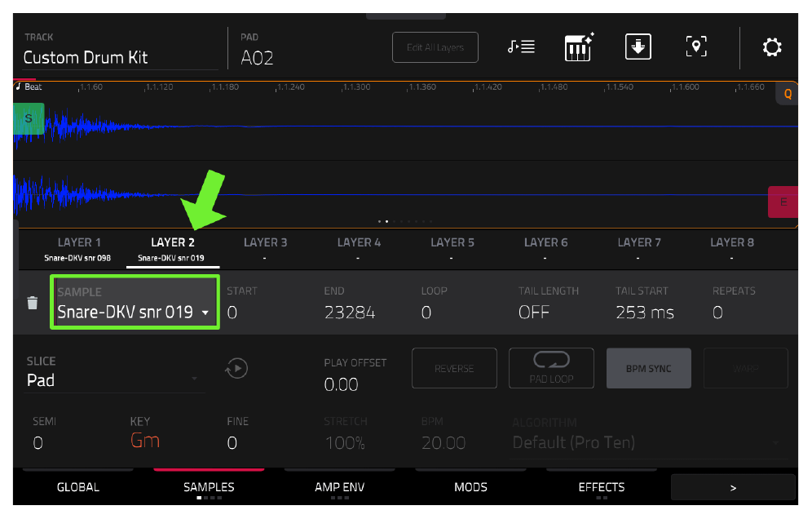The height and width of the screenshot is (519, 812).
Task: Click the orange Q zoom icon
Action: click(788, 94)
